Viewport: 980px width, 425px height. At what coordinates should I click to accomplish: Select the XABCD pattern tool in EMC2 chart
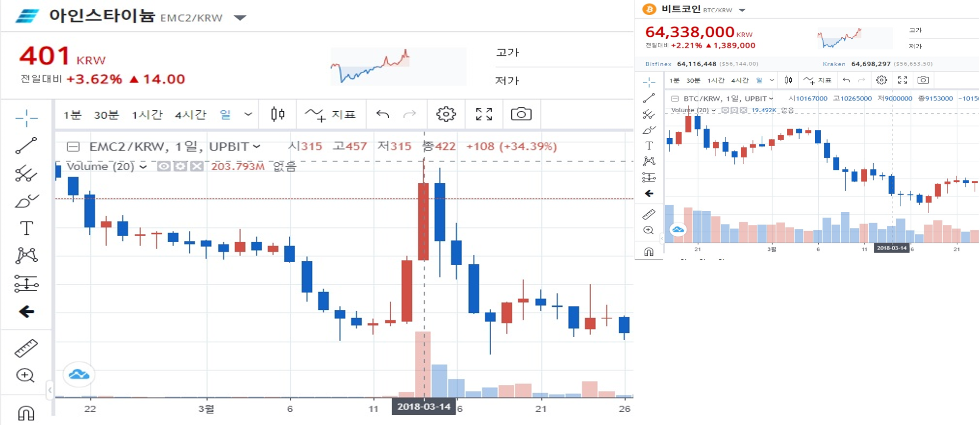26,255
